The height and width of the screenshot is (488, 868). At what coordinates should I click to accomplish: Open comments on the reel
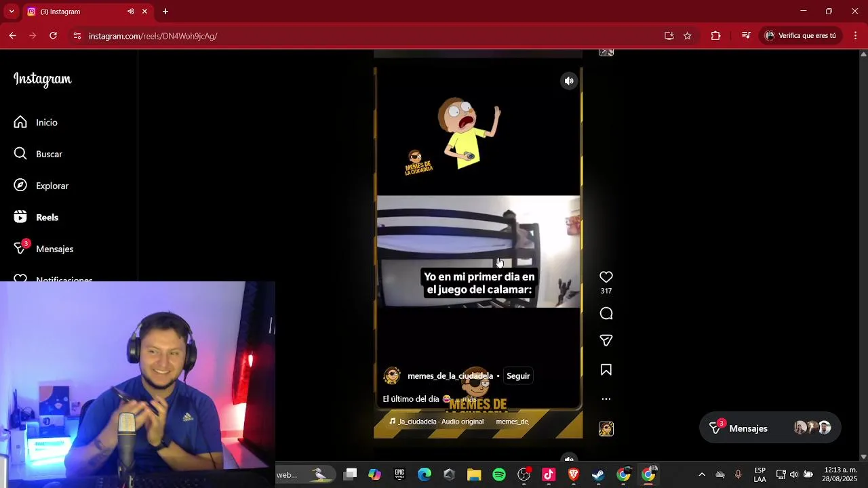[606, 313]
